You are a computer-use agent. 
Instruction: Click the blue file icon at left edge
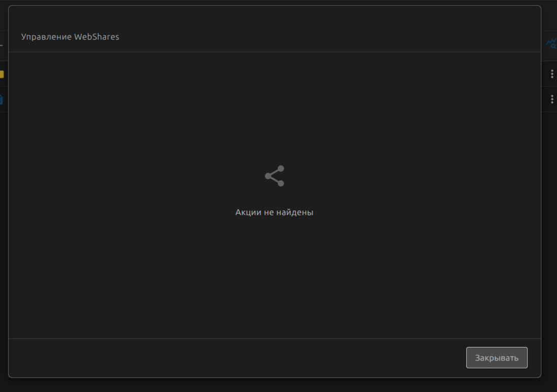coord(2,99)
